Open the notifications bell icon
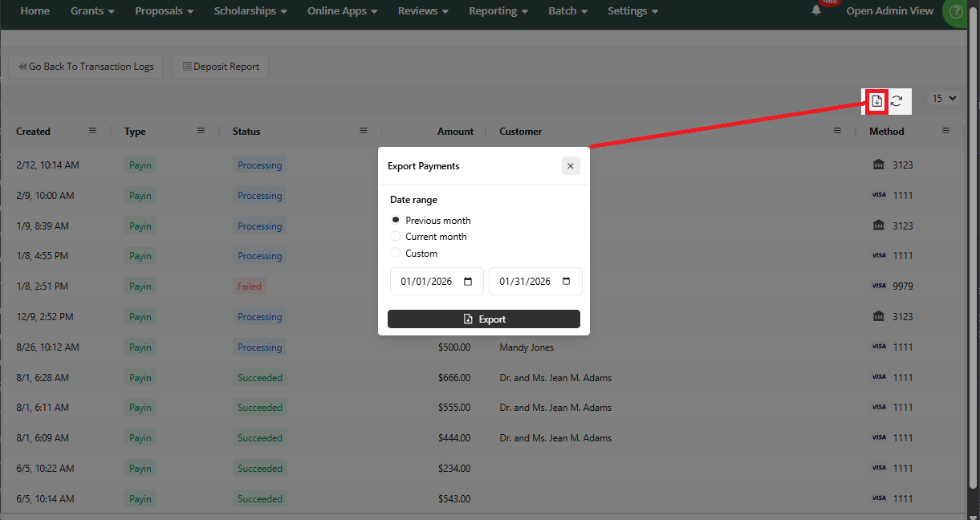 [x=817, y=10]
